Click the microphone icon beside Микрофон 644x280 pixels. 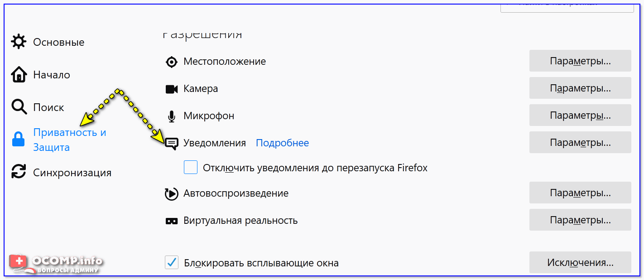tap(172, 116)
